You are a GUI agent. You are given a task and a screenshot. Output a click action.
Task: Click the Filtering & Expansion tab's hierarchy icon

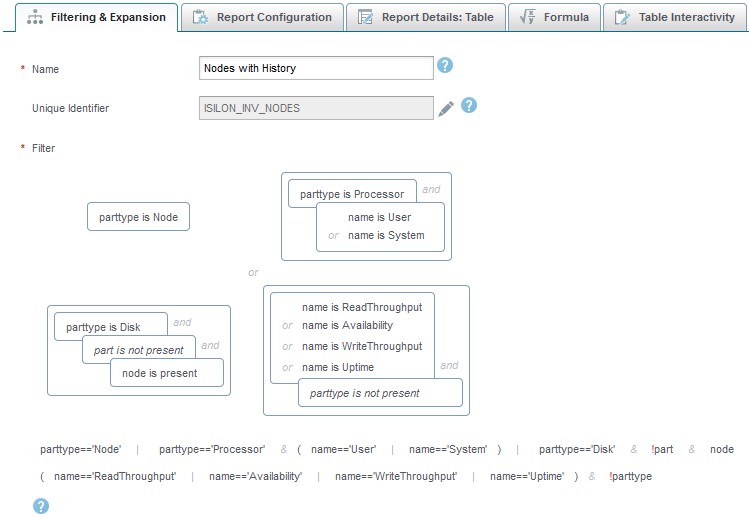35,17
